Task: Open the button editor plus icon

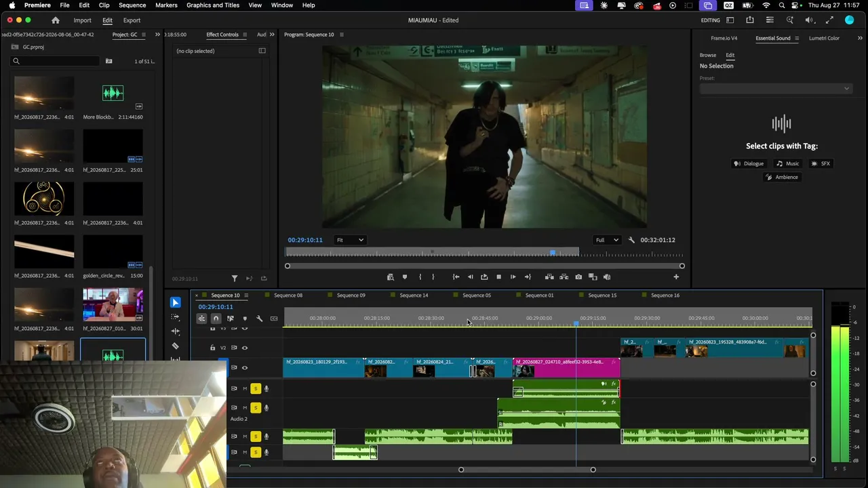Action: click(x=676, y=277)
